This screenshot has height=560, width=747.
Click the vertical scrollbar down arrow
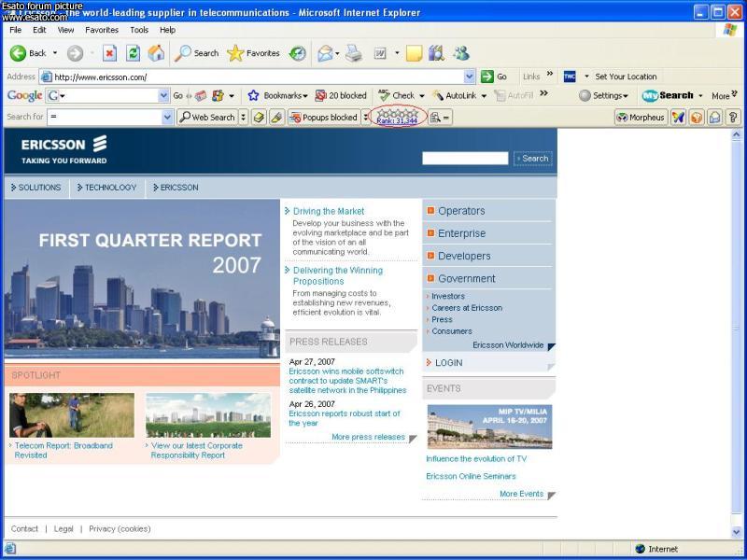click(x=736, y=532)
